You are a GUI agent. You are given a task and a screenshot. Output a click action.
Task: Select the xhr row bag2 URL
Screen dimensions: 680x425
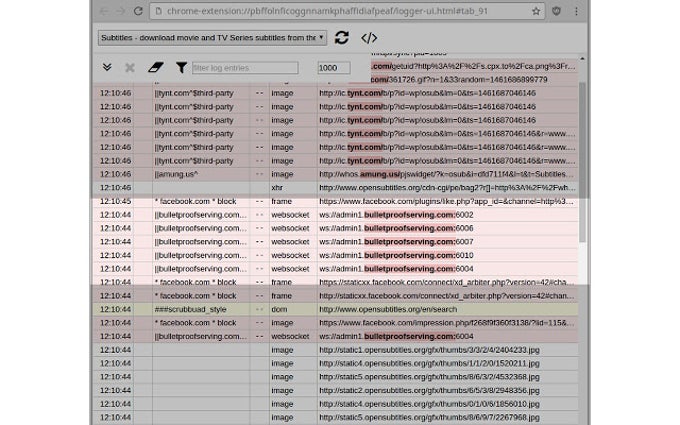pyautogui.click(x=448, y=188)
